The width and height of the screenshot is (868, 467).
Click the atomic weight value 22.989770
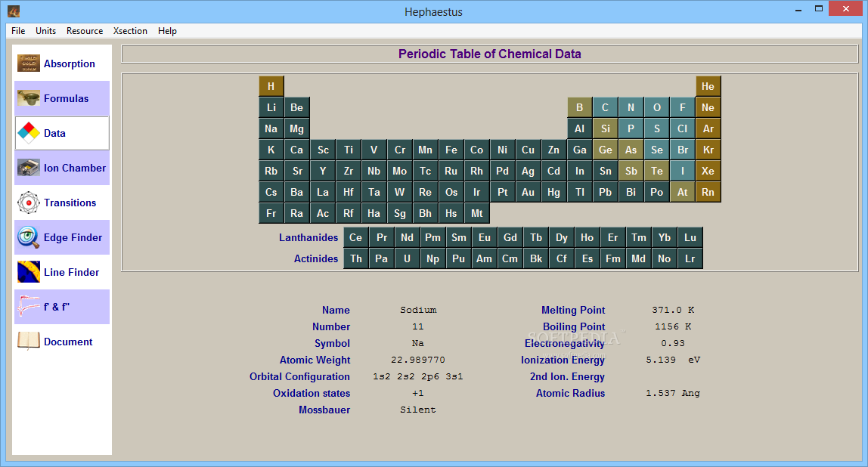(418, 360)
